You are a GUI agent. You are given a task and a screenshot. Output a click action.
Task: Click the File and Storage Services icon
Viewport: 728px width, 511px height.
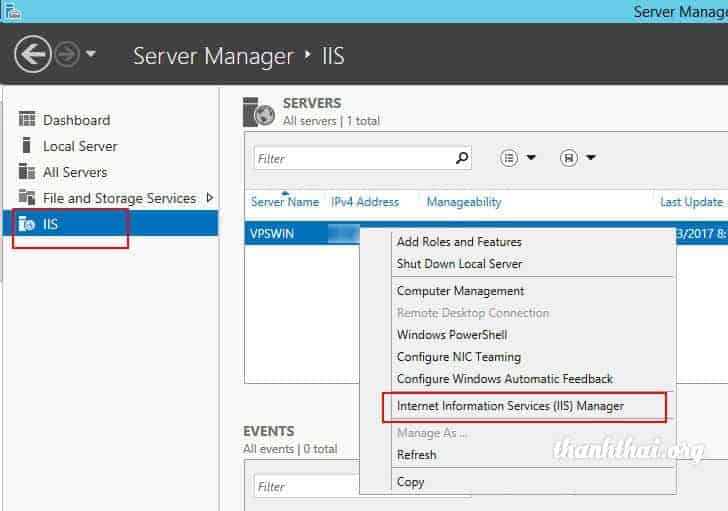(x=27, y=198)
